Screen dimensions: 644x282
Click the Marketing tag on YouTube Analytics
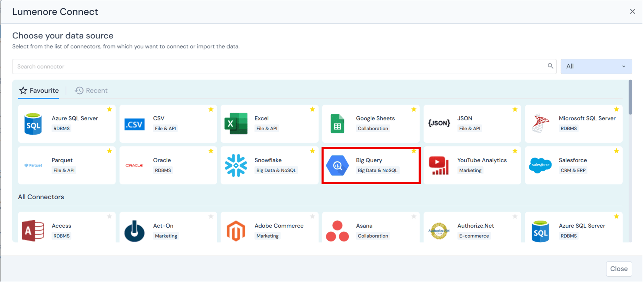(x=470, y=170)
